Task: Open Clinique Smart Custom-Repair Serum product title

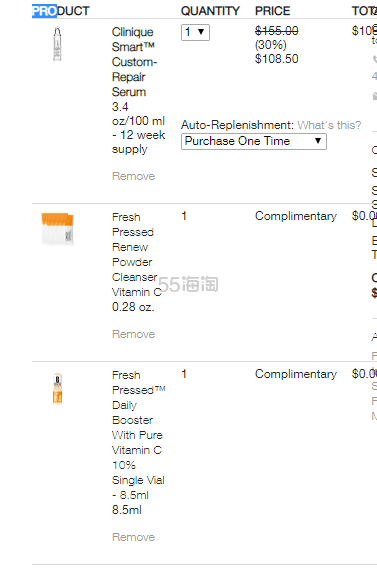Action: point(138,91)
